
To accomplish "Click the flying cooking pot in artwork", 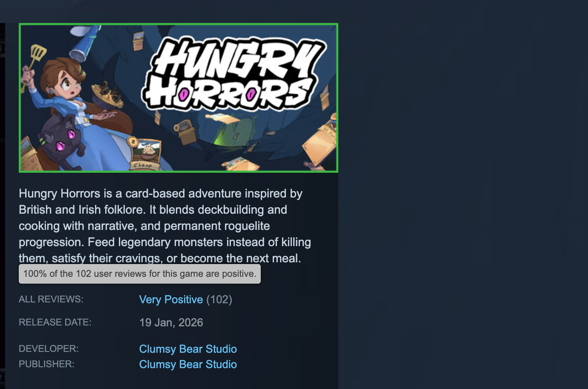I will [107, 95].
